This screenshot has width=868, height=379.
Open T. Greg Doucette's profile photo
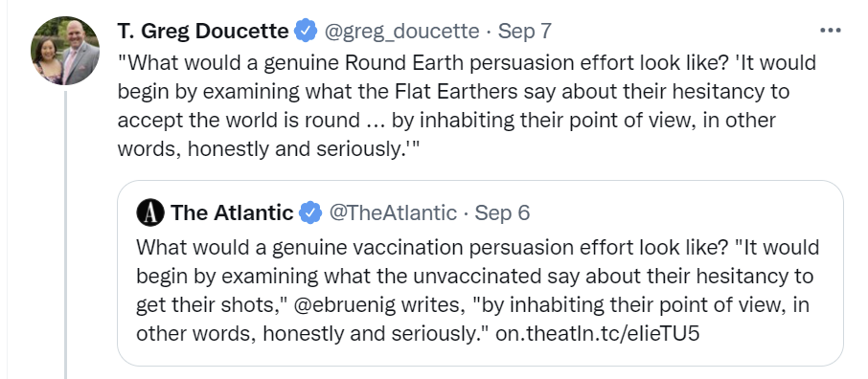[65, 51]
